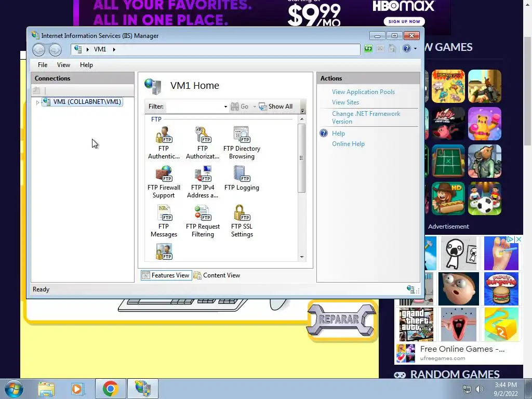Click the status bar configuration icon
532x399 pixels.
coord(410,289)
